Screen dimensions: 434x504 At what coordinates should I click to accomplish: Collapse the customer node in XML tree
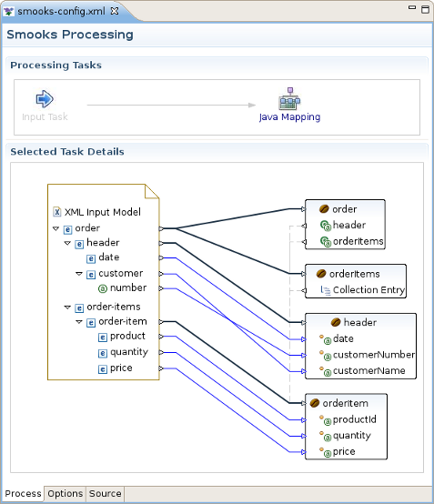click(79, 274)
